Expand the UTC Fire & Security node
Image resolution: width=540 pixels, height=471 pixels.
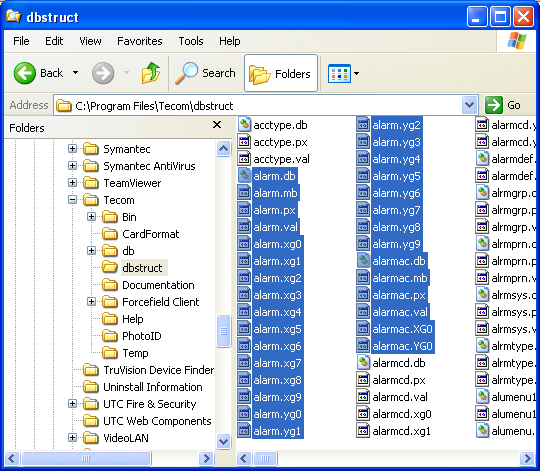pos(72,404)
